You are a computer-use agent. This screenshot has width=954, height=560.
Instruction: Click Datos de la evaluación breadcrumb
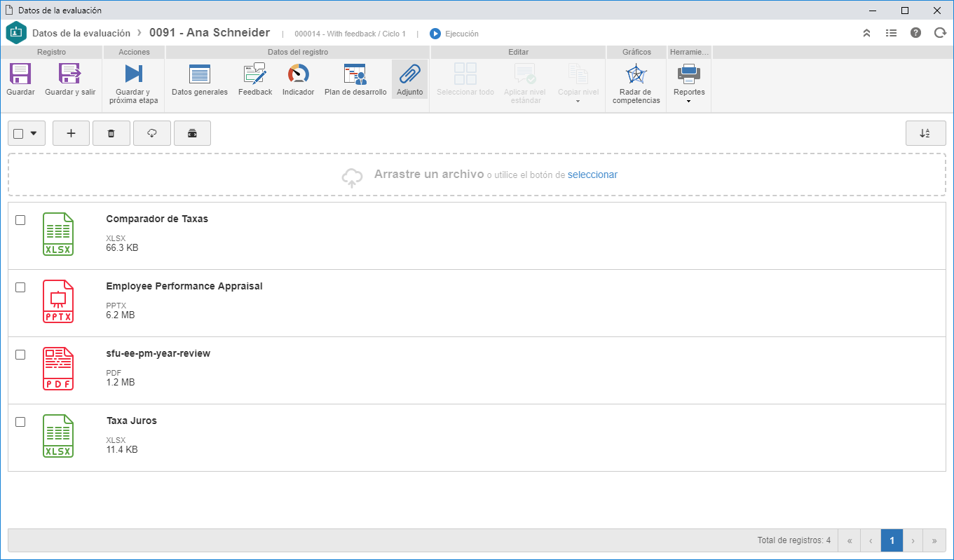81,33
